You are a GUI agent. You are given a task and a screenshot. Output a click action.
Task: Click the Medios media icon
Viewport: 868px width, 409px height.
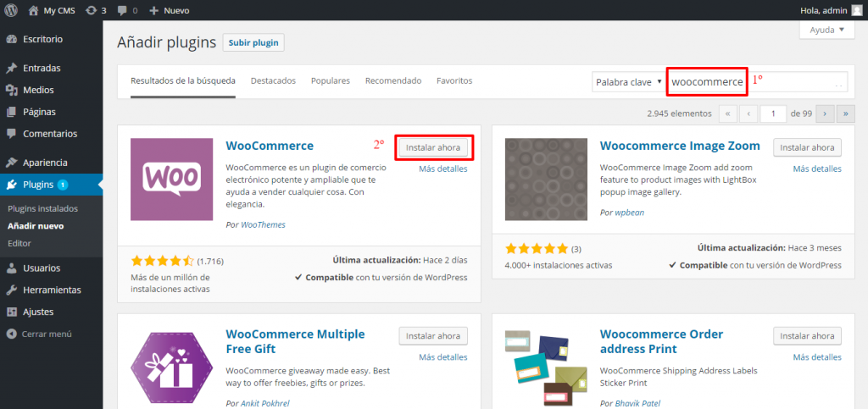(11, 90)
